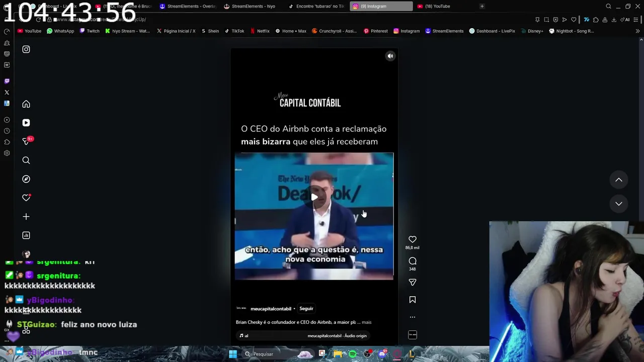
Task: Expand caption with 'mais' link
Action: (366, 322)
